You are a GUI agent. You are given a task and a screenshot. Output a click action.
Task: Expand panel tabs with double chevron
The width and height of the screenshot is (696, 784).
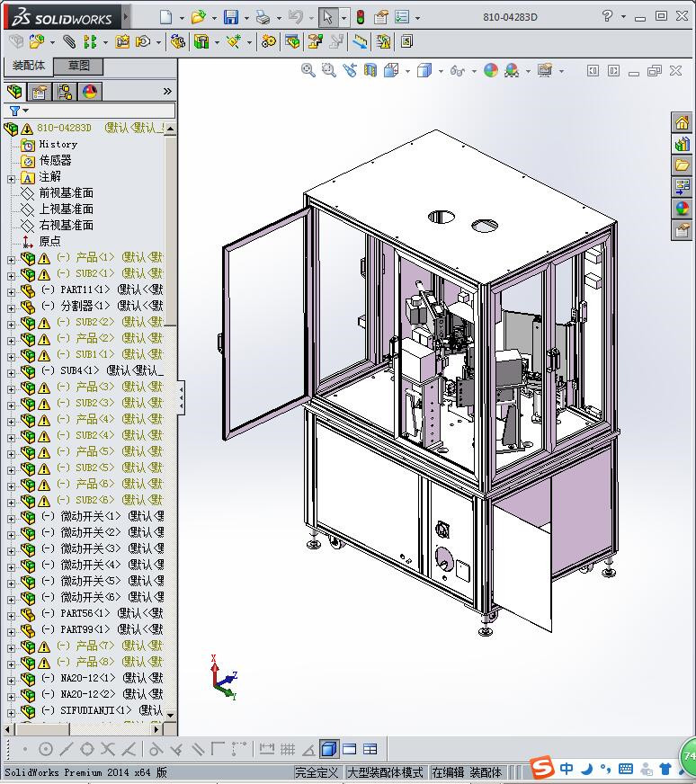point(167,92)
